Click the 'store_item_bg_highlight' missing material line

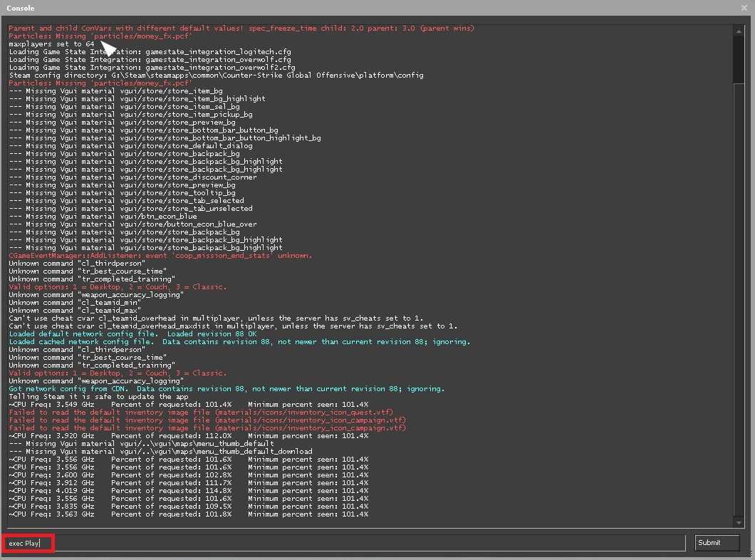pos(137,99)
